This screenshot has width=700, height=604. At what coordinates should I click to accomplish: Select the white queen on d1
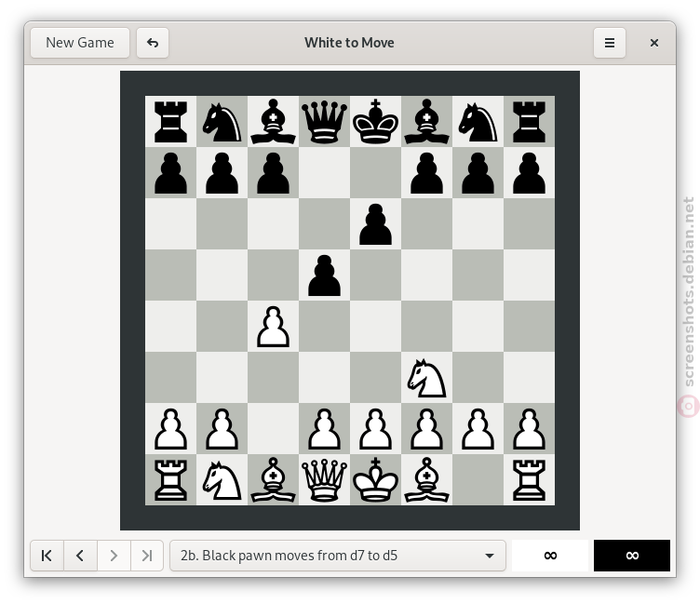coord(325,480)
